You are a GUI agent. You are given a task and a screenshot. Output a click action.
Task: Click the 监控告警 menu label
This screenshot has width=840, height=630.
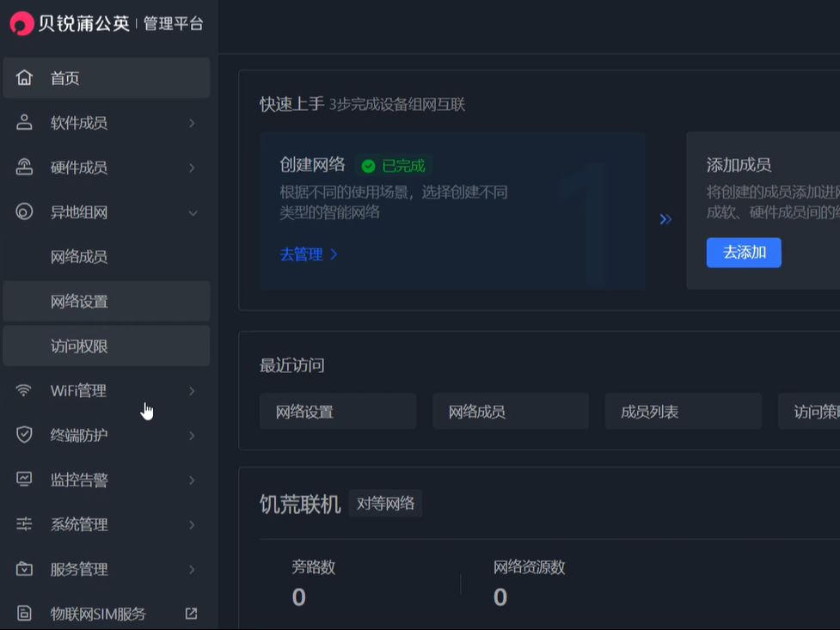79,480
